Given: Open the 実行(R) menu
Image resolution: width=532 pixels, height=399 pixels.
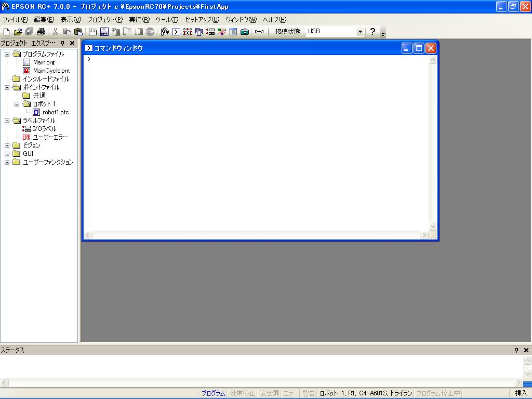Looking at the screenshot, I should coord(139,20).
